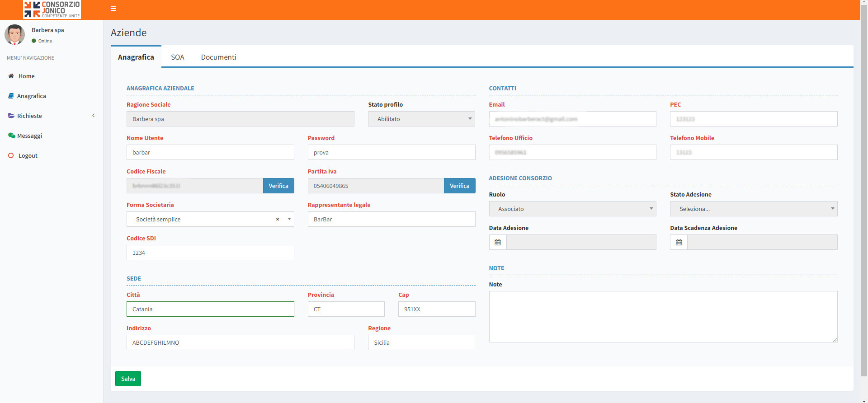Click into the Note text area
The width and height of the screenshot is (868, 403).
tap(663, 316)
